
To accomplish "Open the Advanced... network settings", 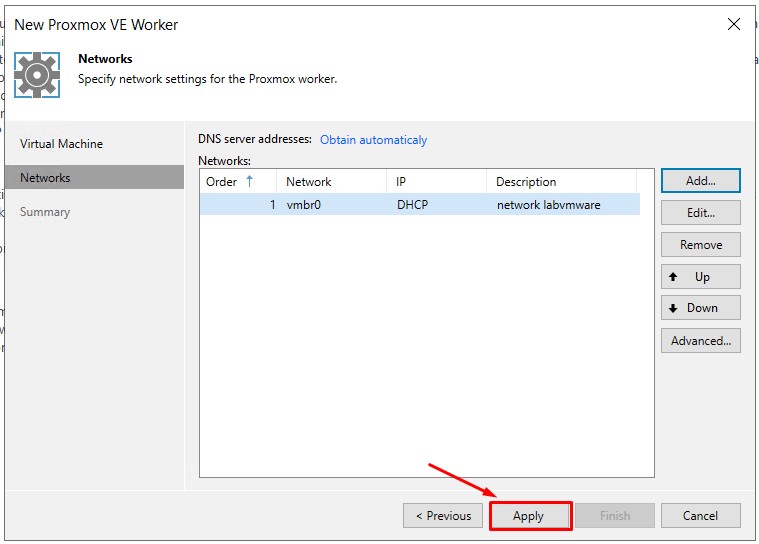I will tap(700, 341).
